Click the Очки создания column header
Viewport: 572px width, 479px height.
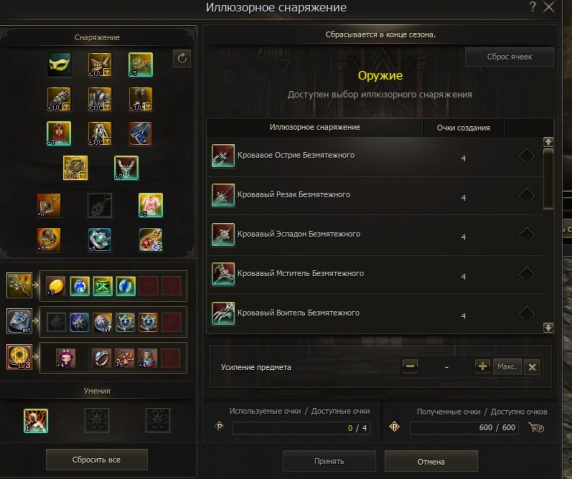(463, 128)
